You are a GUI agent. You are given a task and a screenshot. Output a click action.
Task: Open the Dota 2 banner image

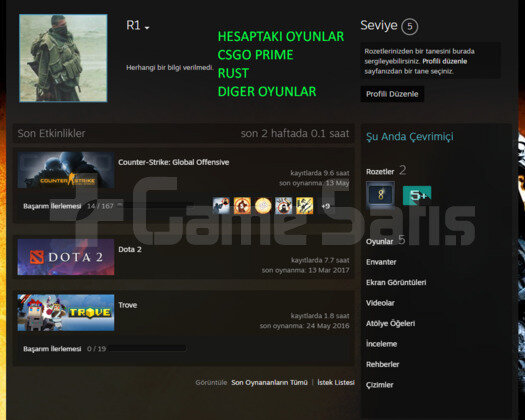(66, 257)
